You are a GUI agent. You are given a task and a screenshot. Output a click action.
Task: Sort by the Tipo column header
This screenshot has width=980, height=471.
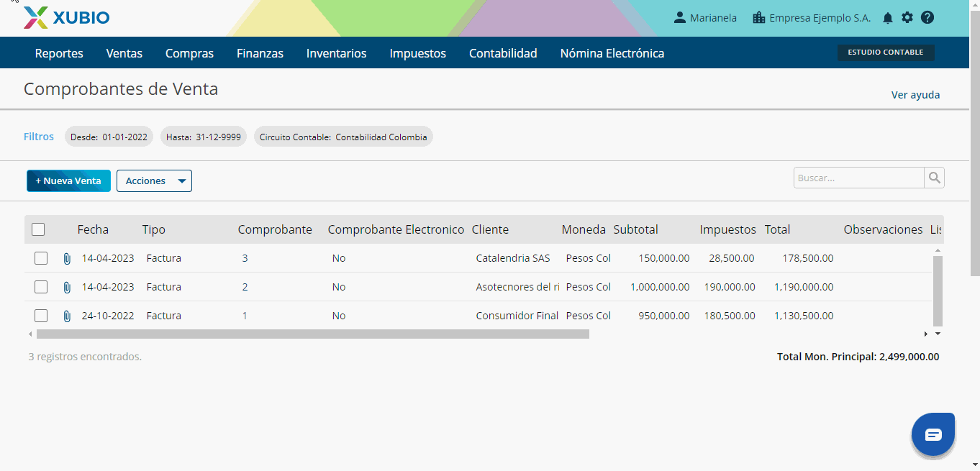153,229
